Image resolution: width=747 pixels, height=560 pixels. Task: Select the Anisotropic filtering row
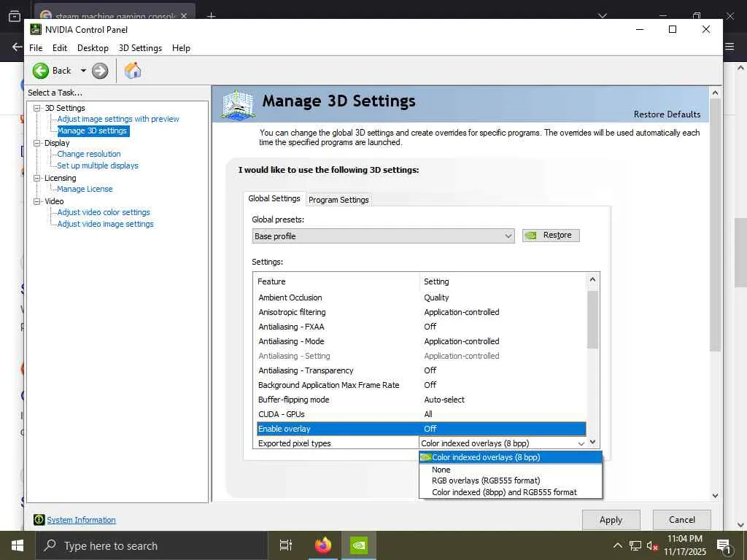[x=422, y=312]
